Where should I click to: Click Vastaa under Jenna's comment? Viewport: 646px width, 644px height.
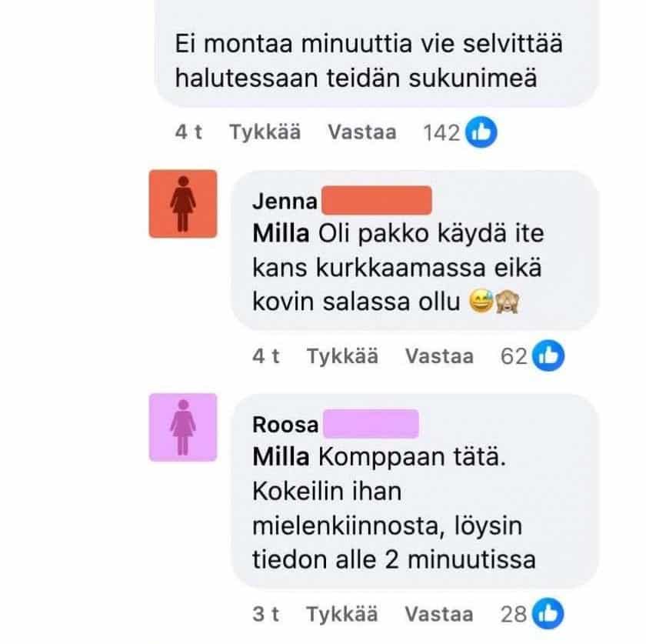(x=440, y=355)
